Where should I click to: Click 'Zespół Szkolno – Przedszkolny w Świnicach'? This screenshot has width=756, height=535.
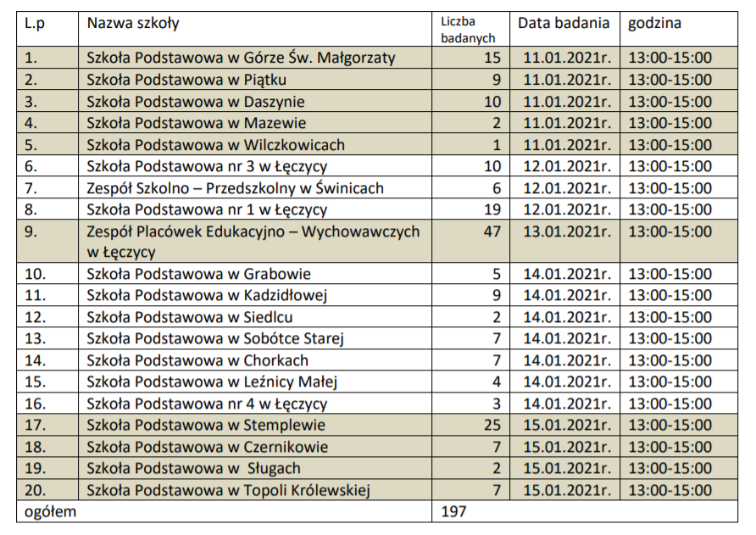[x=235, y=188]
